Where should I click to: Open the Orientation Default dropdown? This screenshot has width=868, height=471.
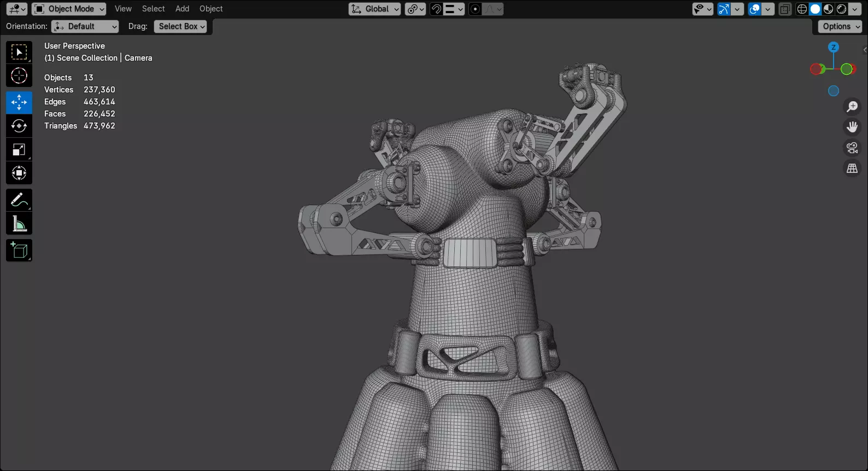[x=85, y=26]
